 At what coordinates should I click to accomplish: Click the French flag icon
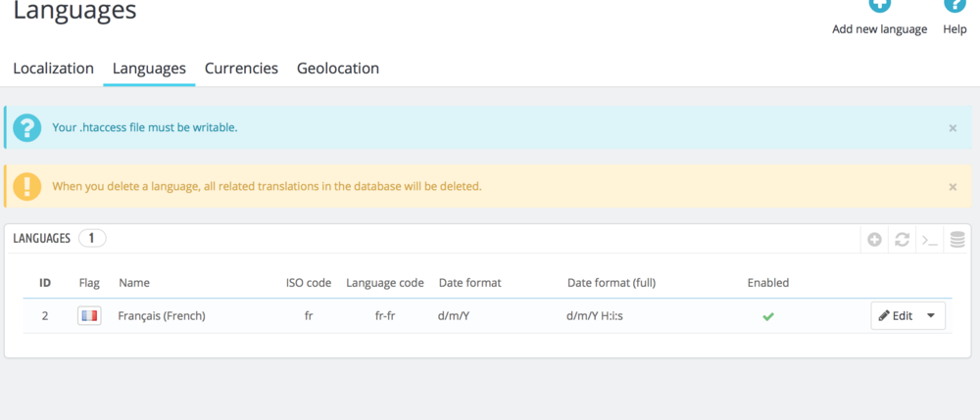(x=90, y=316)
